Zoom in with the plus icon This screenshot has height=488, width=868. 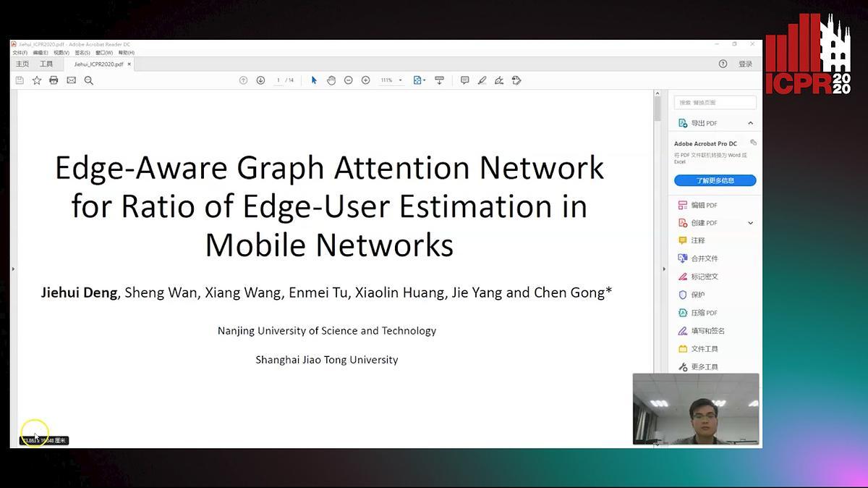pos(365,80)
